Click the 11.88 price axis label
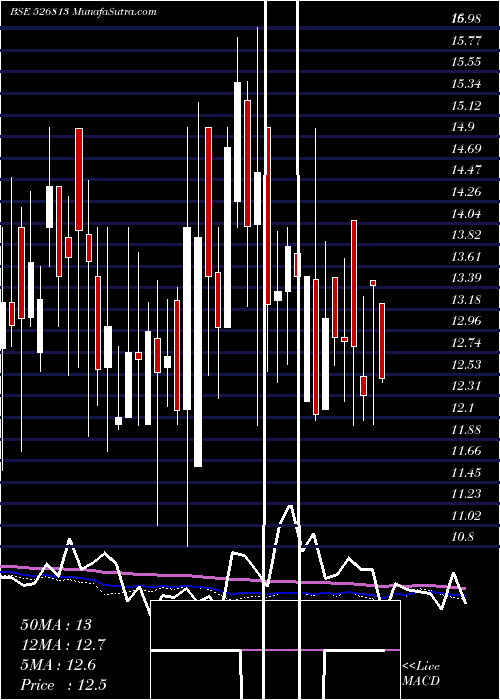500x700 pixels. click(x=467, y=429)
